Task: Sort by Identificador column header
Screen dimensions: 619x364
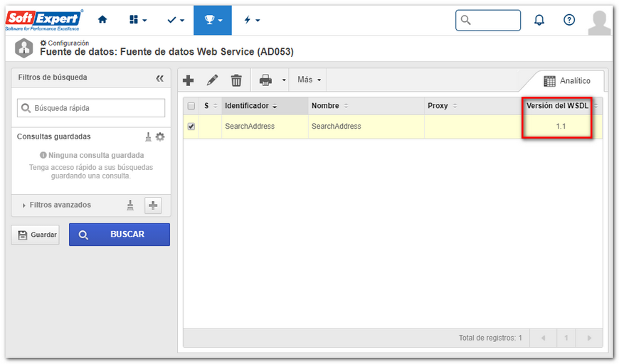Action: point(265,106)
